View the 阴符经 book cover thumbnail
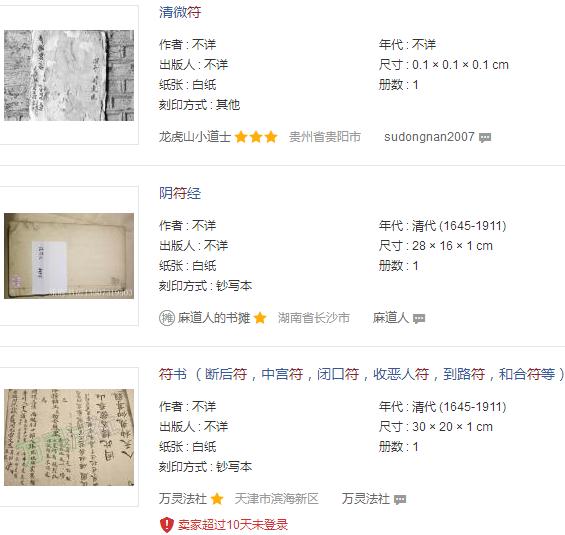Viewport: 565px width, 535px height. coord(69,256)
